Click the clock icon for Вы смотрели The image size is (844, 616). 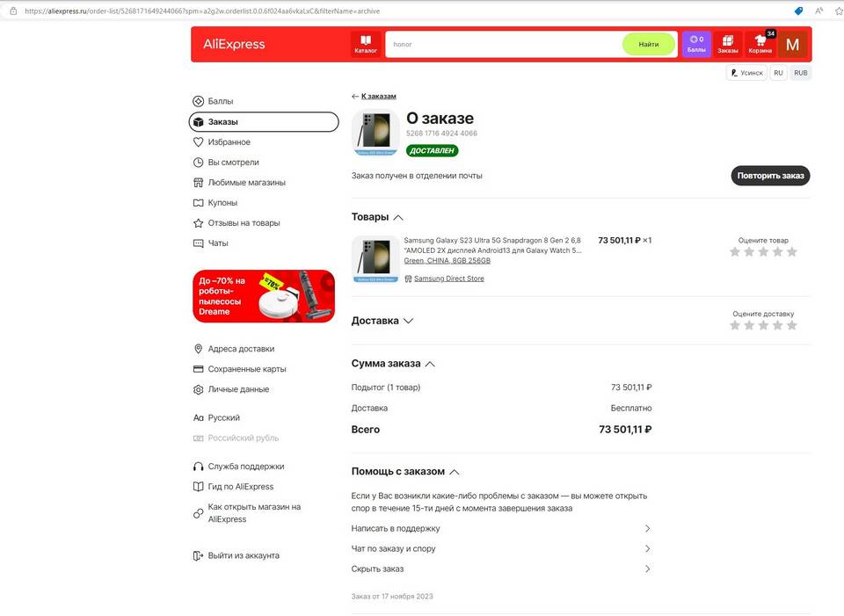(x=198, y=163)
